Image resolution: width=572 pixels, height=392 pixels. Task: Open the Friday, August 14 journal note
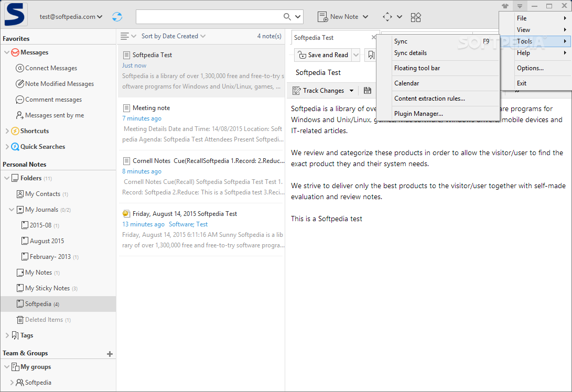[x=201, y=230]
